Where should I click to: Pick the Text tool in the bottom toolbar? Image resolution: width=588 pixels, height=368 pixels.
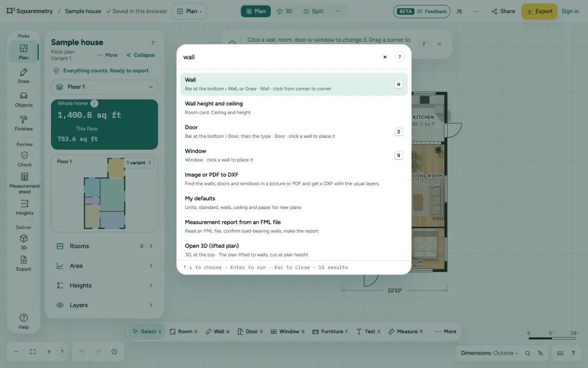(x=368, y=332)
